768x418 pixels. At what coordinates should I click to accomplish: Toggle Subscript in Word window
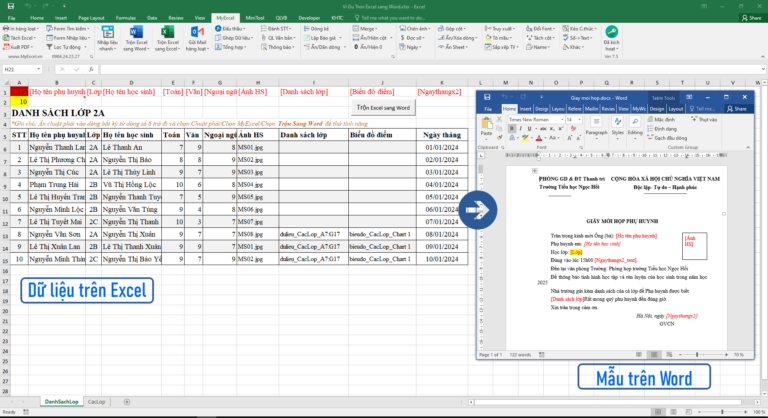tap(552, 129)
